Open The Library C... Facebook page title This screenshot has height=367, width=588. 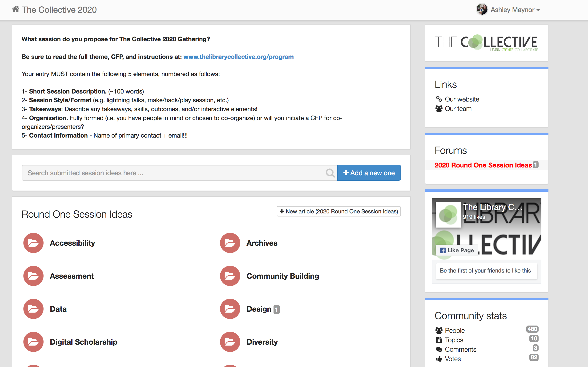[x=492, y=207]
